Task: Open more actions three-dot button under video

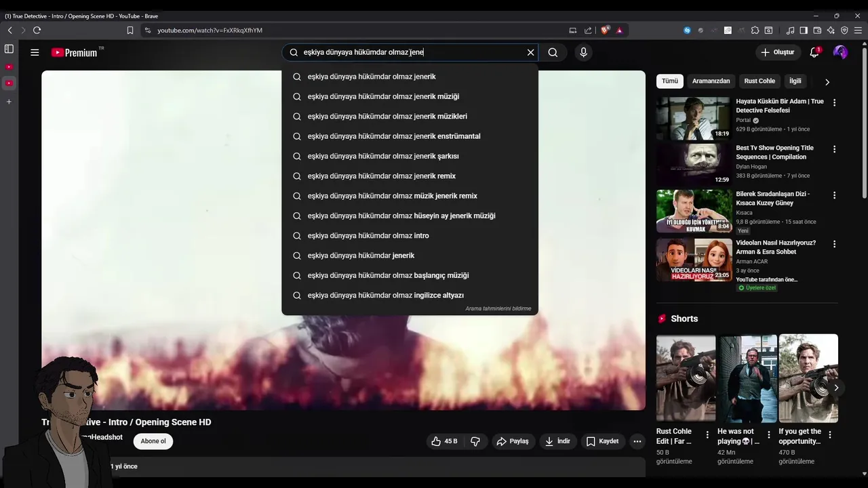Action: tap(637, 441)
